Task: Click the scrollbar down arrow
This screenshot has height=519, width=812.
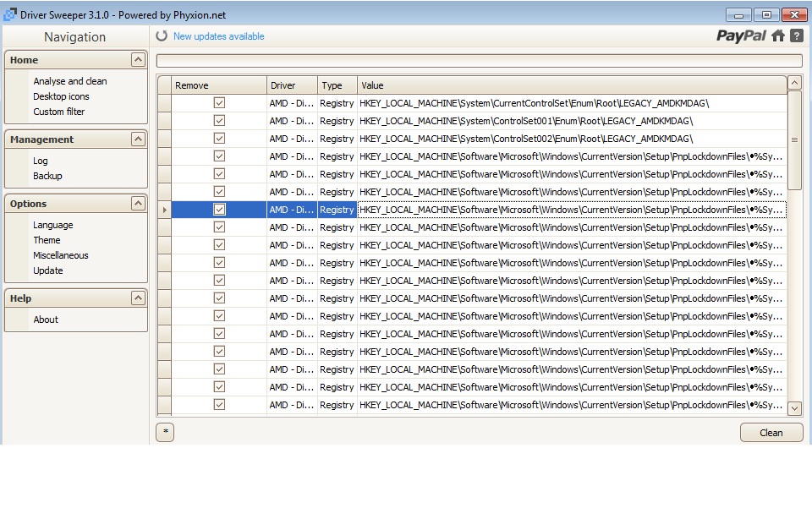Action: pyautogui.click(x=794, y=408)
